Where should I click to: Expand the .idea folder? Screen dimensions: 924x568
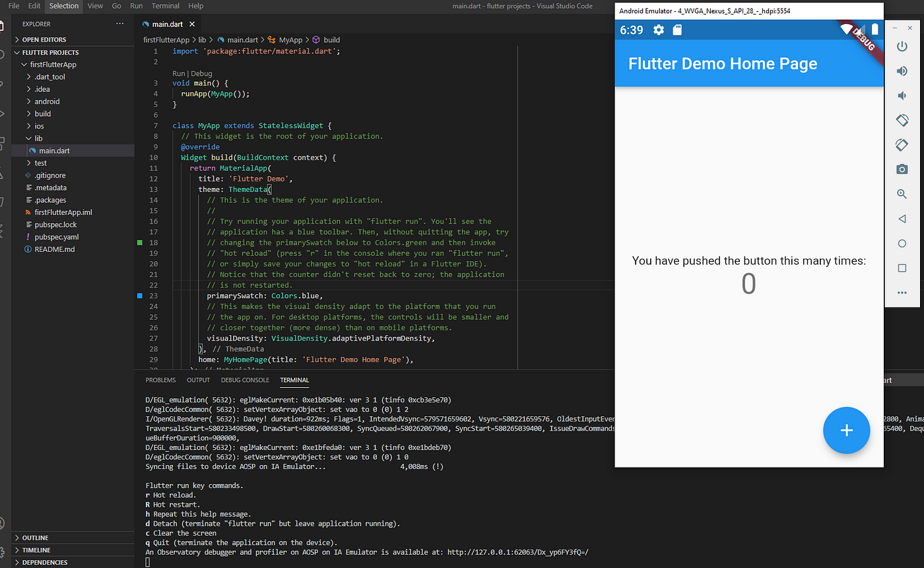pyautogui.click(x=73, y=89)
